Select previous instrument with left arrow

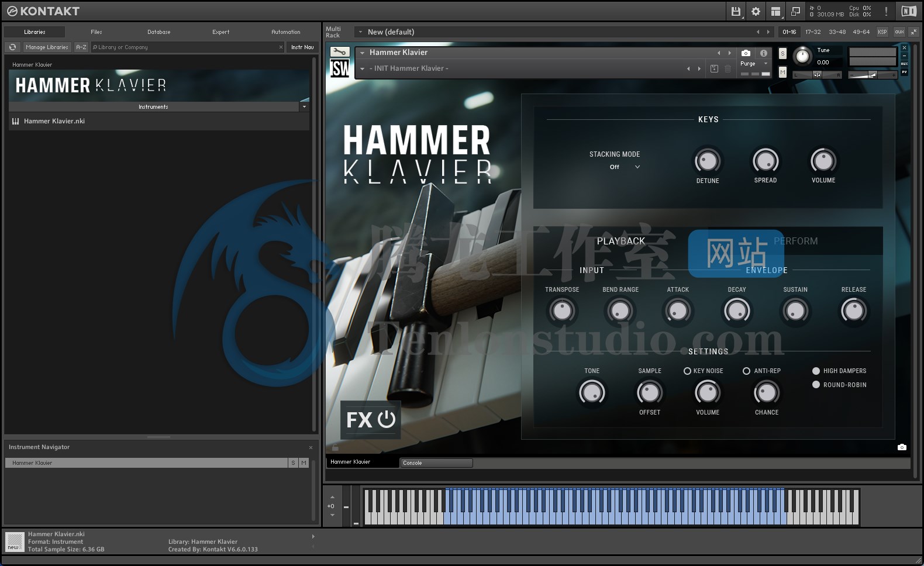pyautogui.click(x=719, y=53)
